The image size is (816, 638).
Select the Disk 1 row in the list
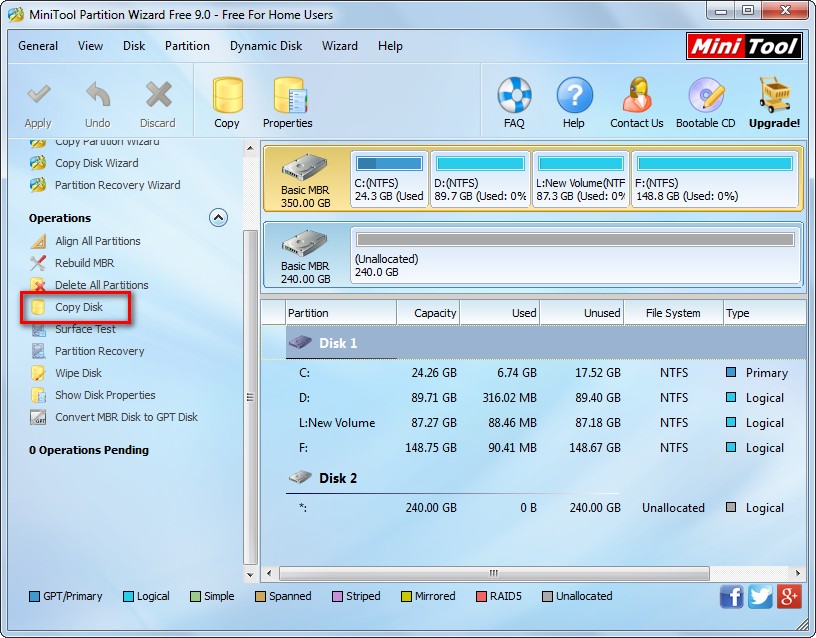click(x=533, y=343)
